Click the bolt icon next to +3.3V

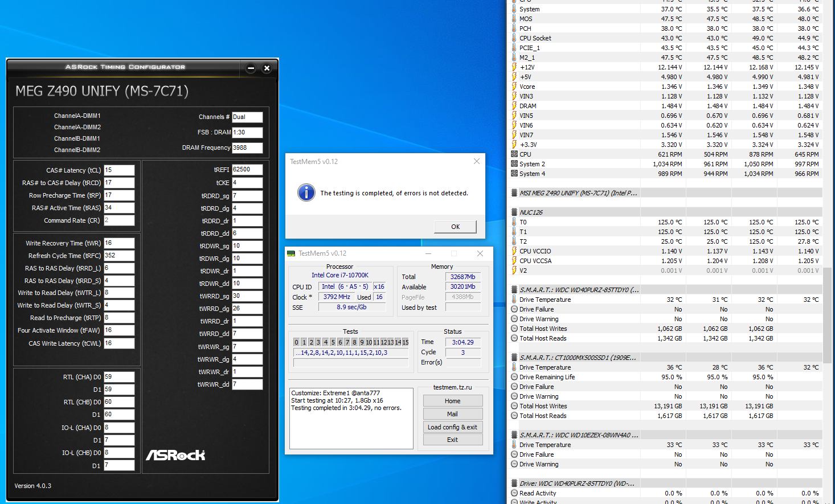point(514,145)
